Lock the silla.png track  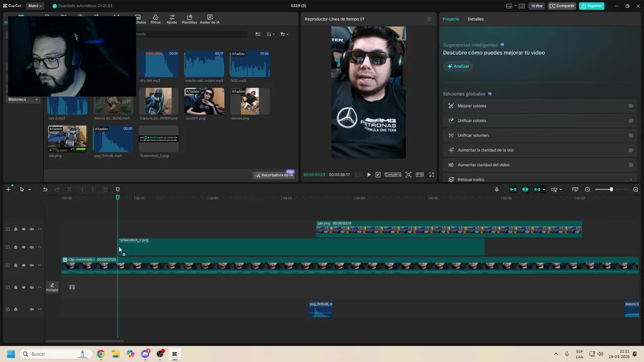[16, 229]
